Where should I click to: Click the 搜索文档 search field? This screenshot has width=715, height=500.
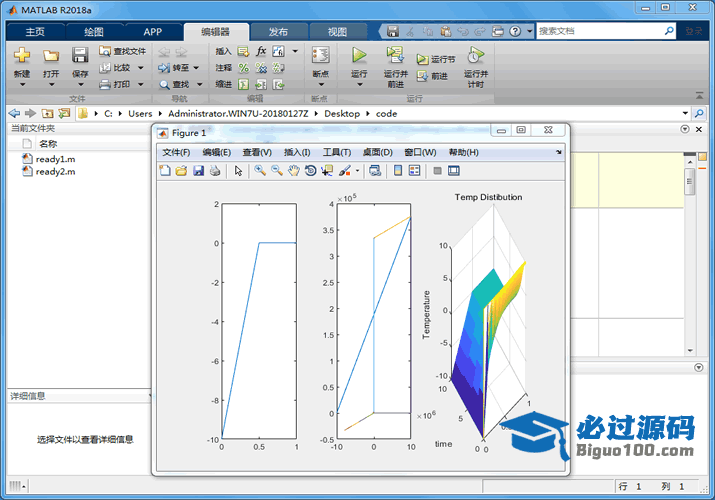pyautogui.click(x=600, y=31)
